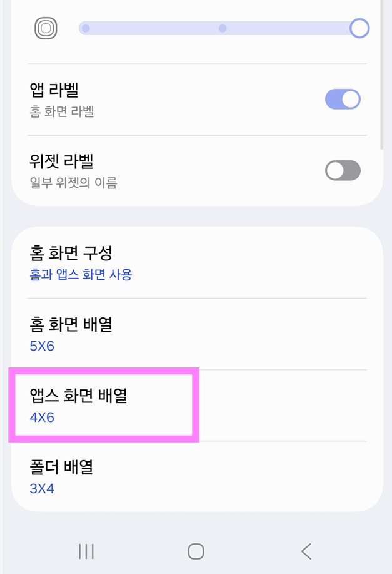
Task: Open 폴더 배열 options
Action: point(196,477)
